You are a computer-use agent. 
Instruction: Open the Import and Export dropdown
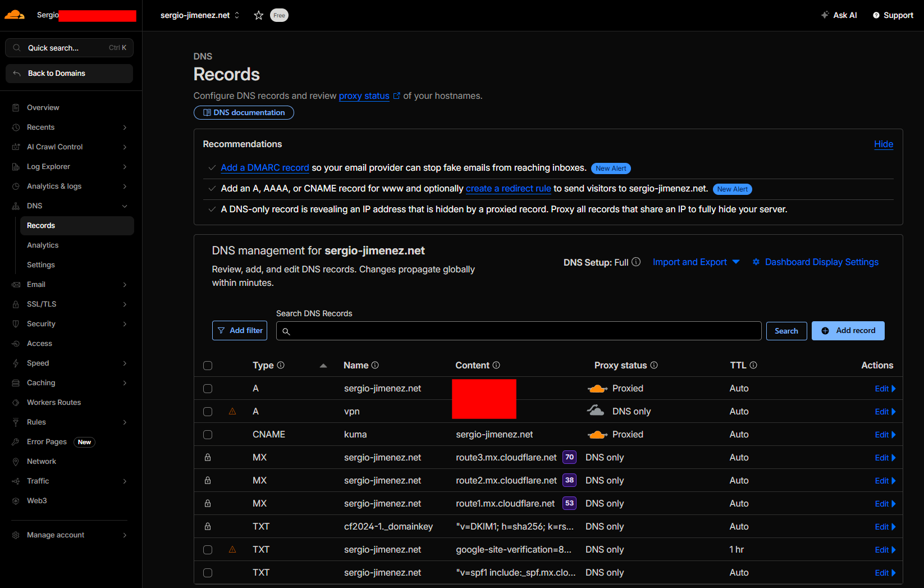[696, 262]
